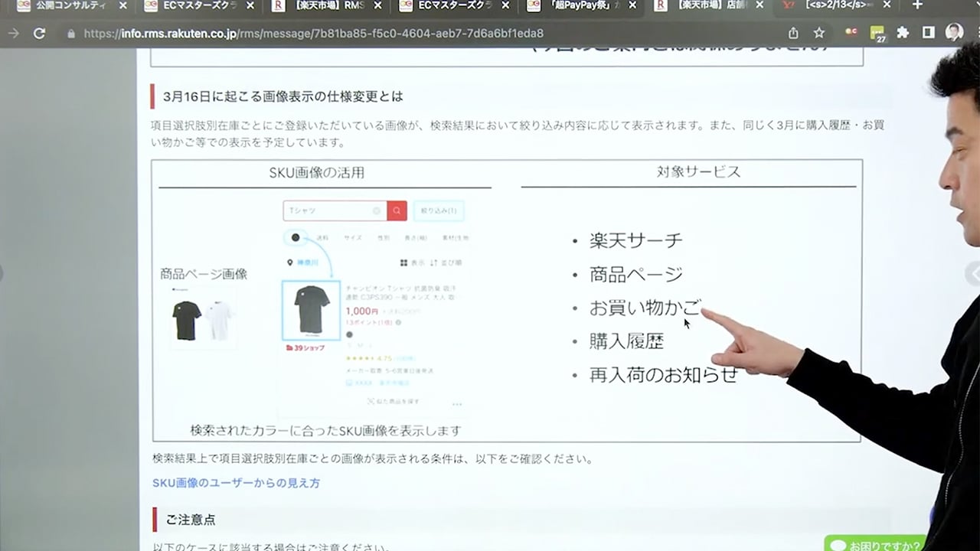
Task: Bookmark this page with the star icon
Action: coord(818,33)
